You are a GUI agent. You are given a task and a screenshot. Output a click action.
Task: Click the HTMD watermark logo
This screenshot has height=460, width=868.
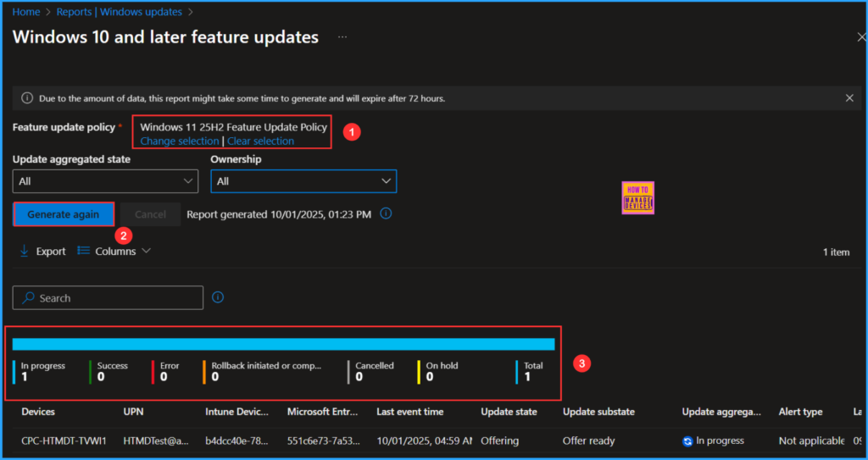637,197
